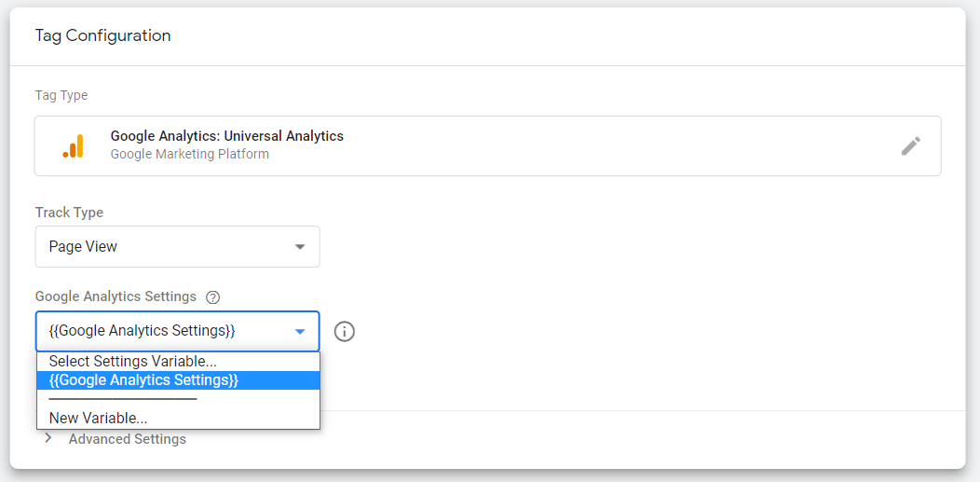This screenshot has height=482, width=980.
Task: Click the question mark help icon
Action: click(213, 297)
